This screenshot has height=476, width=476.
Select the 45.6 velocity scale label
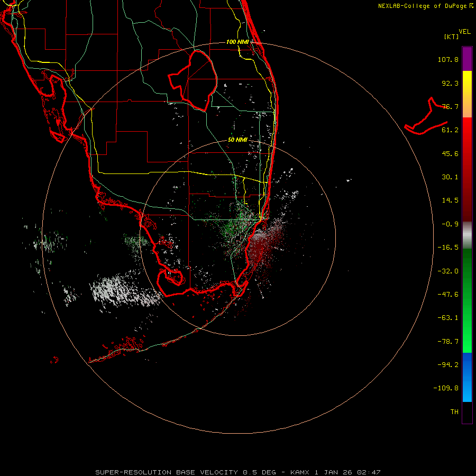(450, 153)
